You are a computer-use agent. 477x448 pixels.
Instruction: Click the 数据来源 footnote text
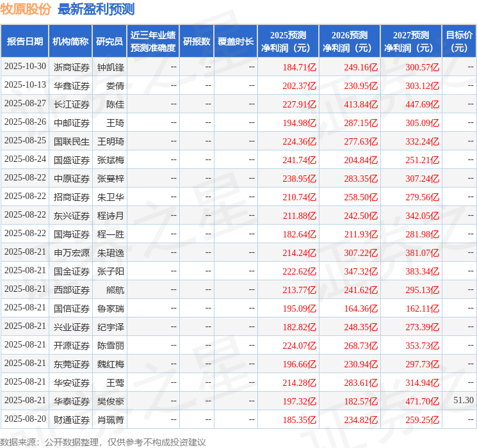click(x=103, y=442)
